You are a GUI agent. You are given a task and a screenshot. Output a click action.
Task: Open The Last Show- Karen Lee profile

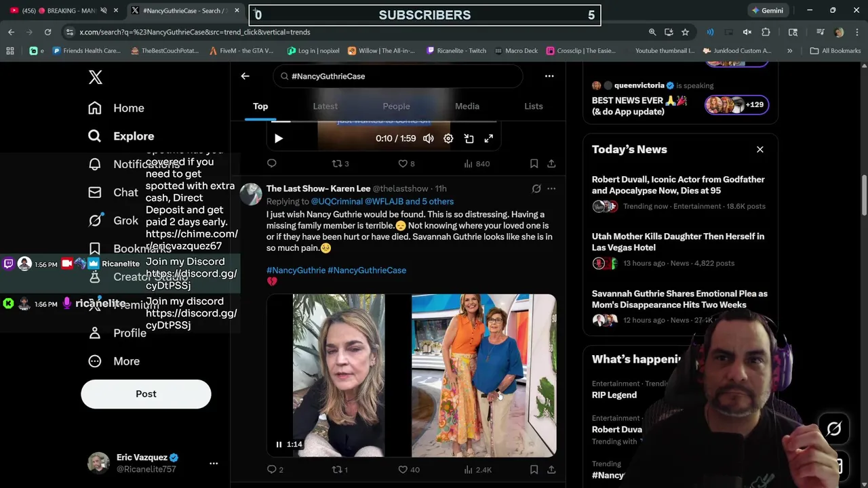[x=318, y=188]
